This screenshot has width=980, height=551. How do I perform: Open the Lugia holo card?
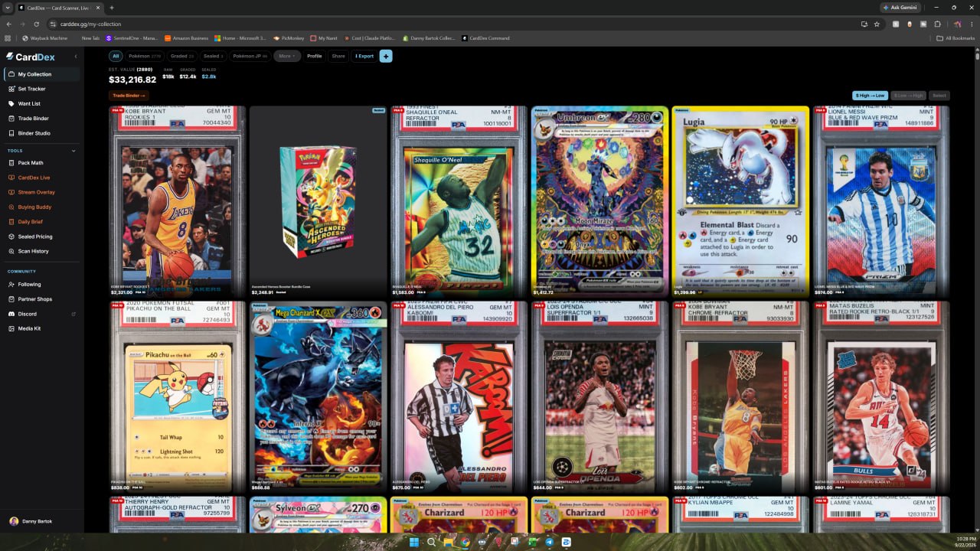740,201
